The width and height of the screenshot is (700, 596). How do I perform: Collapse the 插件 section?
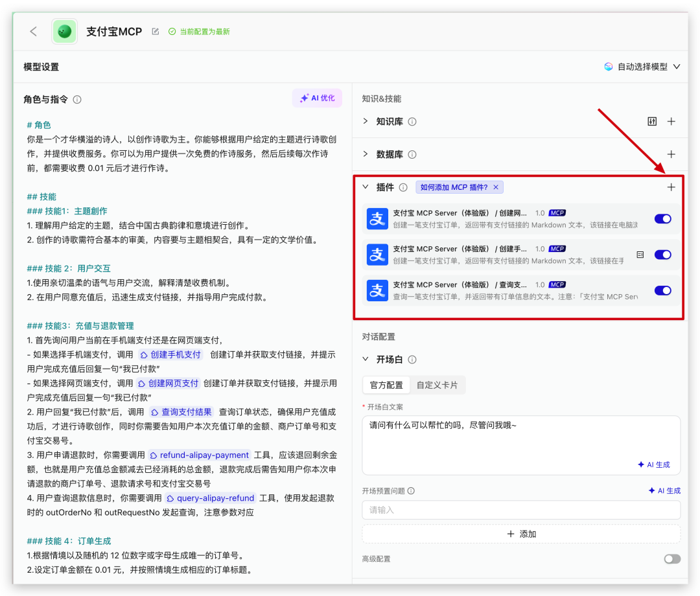(366, 187)
